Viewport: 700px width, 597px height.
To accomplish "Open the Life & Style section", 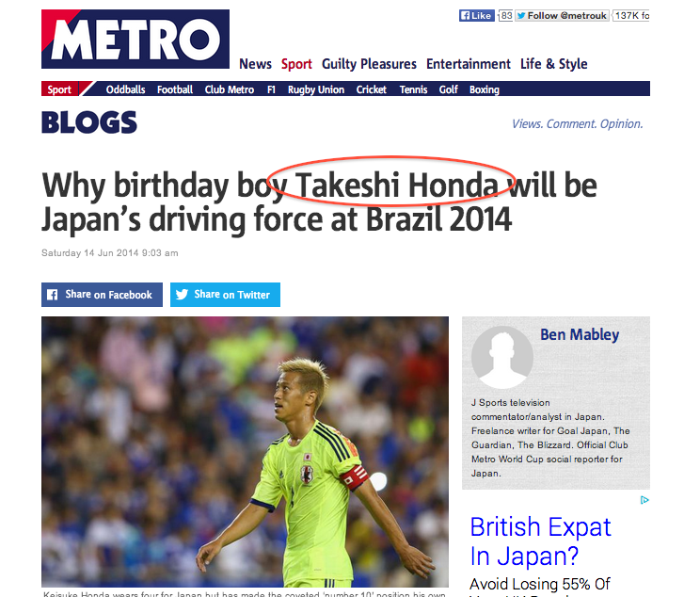I will tap(553, 64).
